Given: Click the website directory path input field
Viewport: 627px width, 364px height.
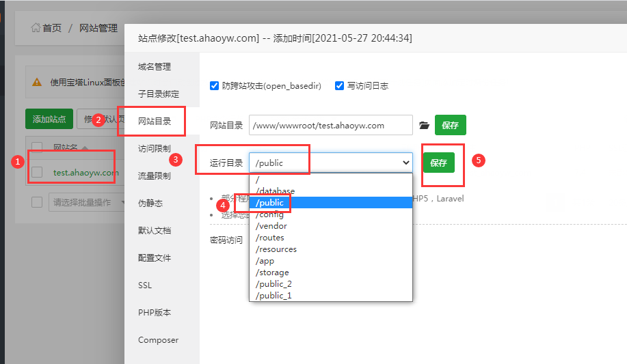Looking at the screenshot, I should coord(330,126).
